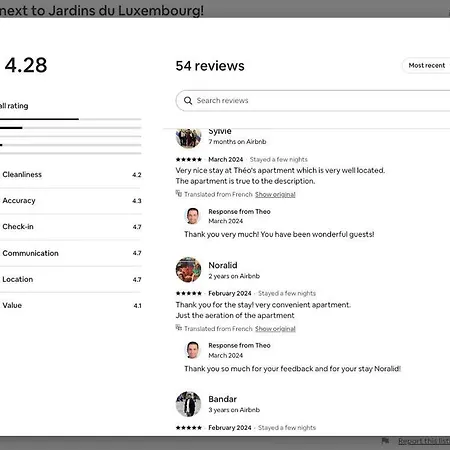This screenshot has height=450, width=450.
Task: Open Noralid's profile picture
Action: (x=188, y=270)
